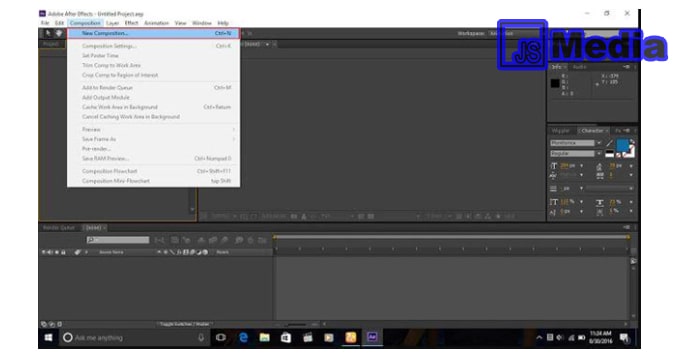The height and width of the screenshot is (360, 700).
Task: Launch Microsoft Edge from taskbar
Action: pyautogui.click(x=243, y=338)
